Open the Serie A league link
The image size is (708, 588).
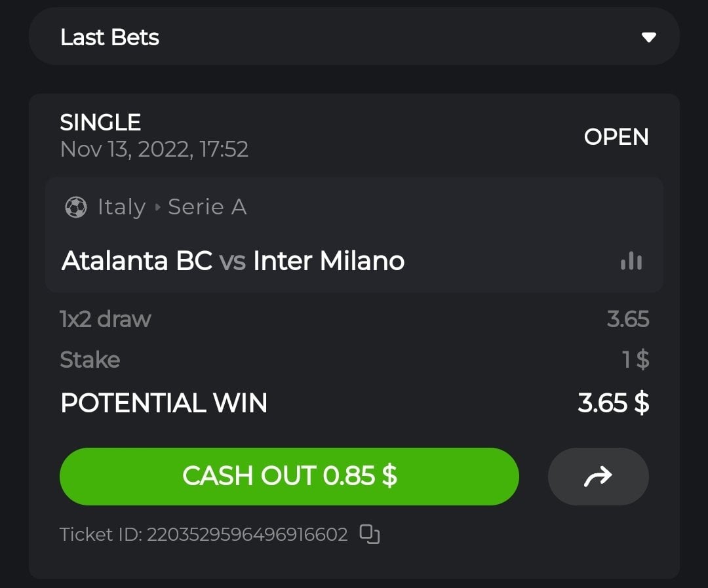(207, 207)
